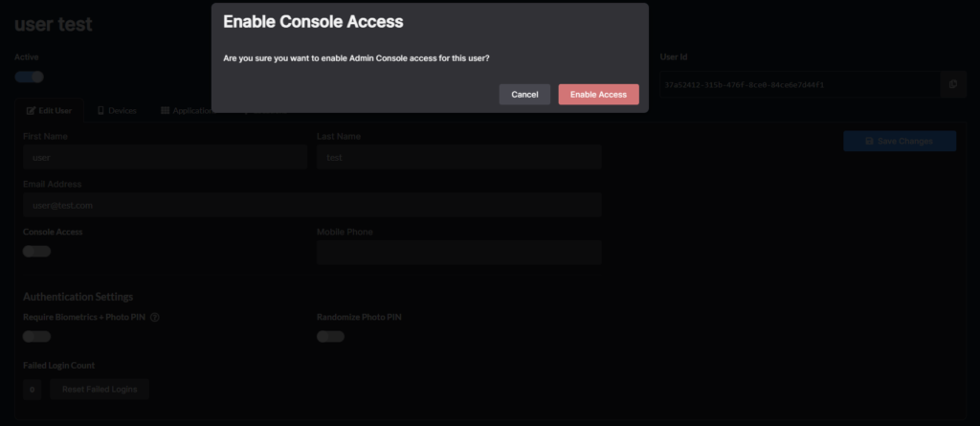Switch to the Devices tab
Viewport: 980px width, 426px height.
(x=117, y=111)
